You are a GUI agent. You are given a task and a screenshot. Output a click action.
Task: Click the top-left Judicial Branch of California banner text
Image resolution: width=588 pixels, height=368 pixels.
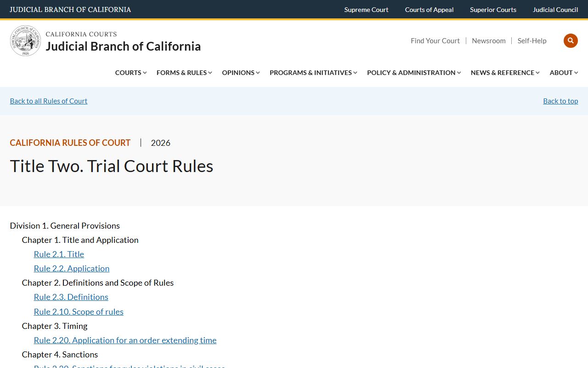coord(70,10)
